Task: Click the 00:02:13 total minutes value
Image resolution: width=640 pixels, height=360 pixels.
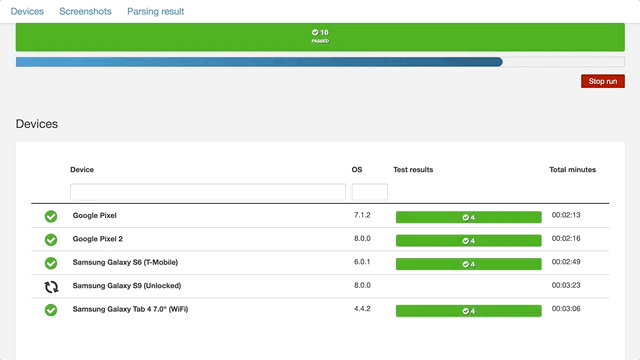Action: click(566, 215)
